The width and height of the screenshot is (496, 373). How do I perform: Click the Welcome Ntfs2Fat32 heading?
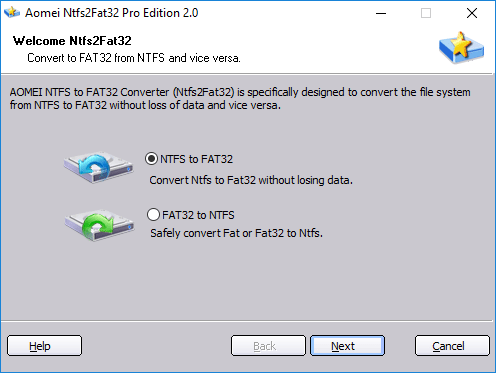pos(72,41)
